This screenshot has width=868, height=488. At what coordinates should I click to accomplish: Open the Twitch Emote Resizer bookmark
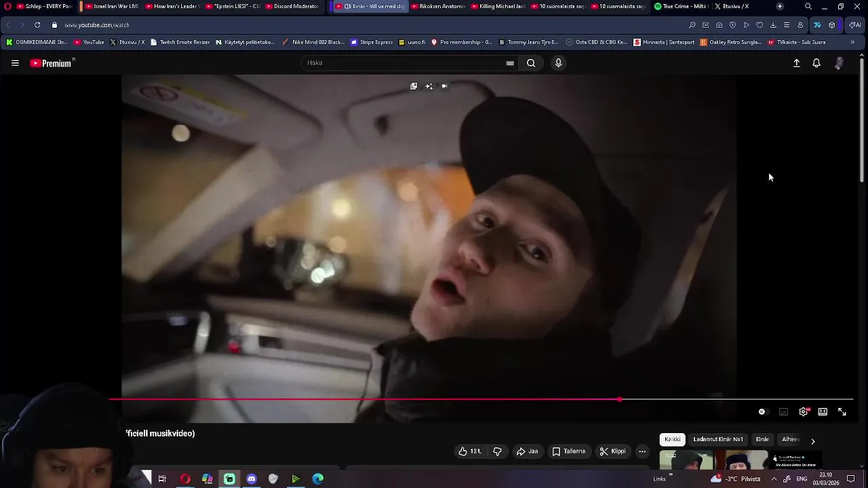click(x=180, y=42)
